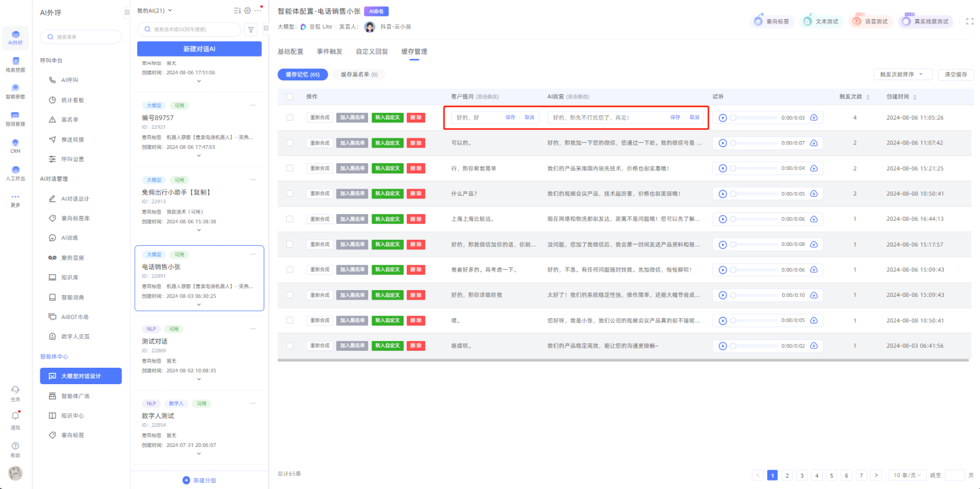Image resolution: width=980 pixels, height=489 pixels.
Task: Open the 10 条/页 page size dropdown
Action: pos(907,475)
